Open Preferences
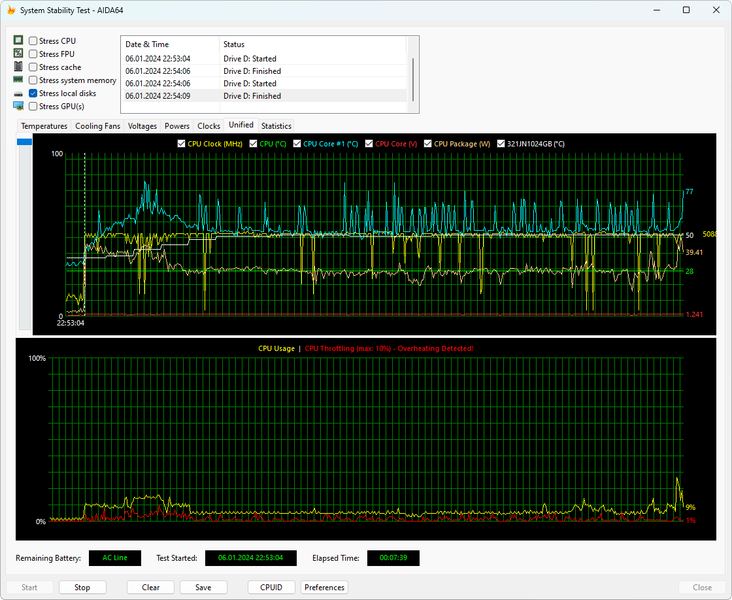The image size is (732, 600). 324,588
